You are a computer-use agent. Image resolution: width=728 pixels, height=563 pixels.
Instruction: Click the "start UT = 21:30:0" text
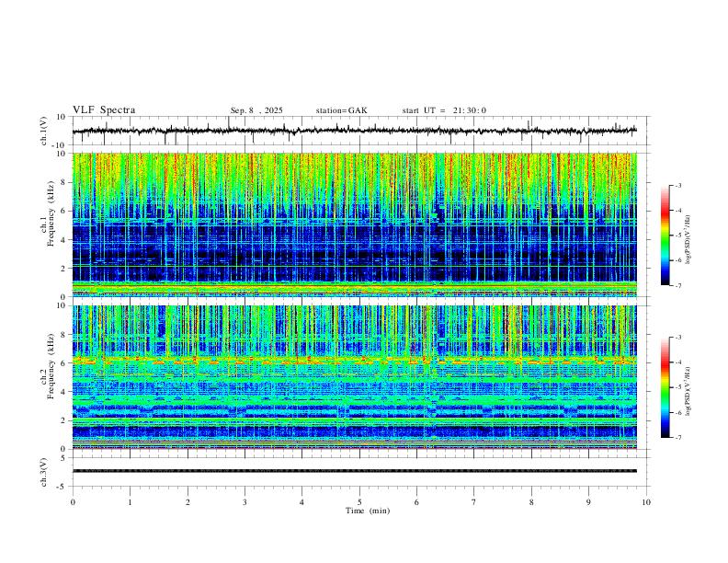(x=444, y=110)
